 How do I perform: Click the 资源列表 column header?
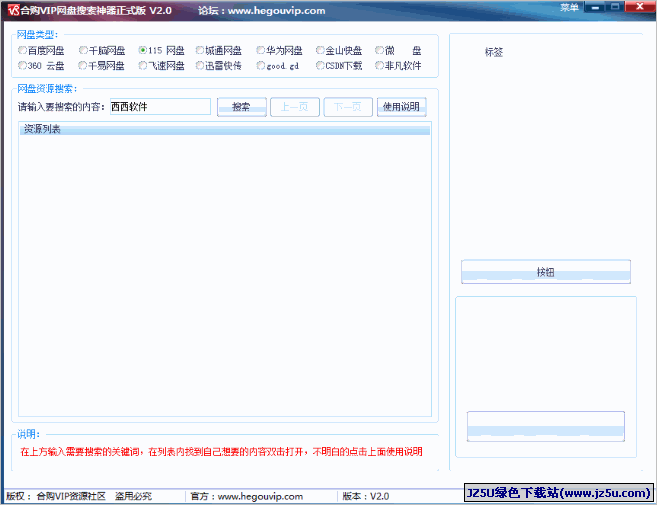click(x=225, y=129)
